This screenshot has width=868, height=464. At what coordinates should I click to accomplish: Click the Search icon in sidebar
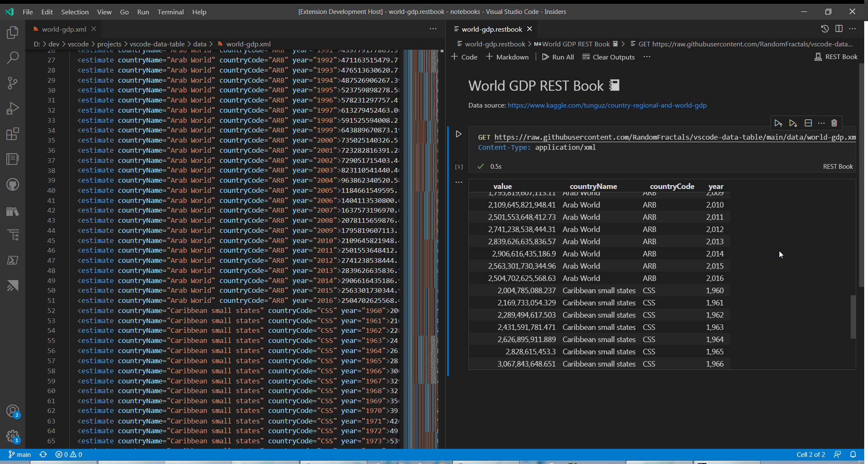pyautogui.click(x=13, y=58)
